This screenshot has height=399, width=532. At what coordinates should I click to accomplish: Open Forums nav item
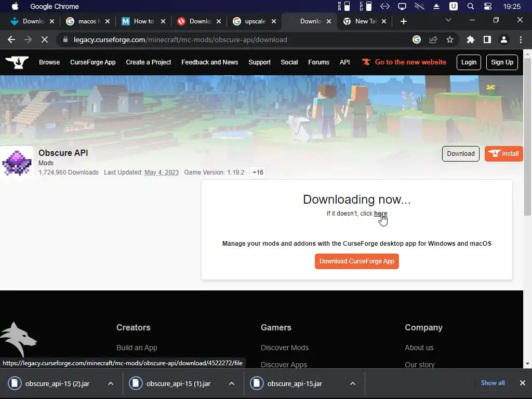[x=318, y=62]
